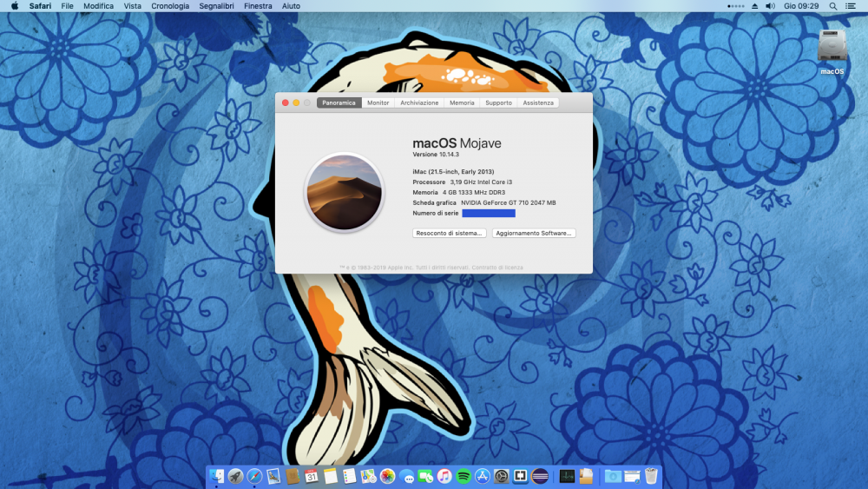The height and width of the screenshot is (489, 868).
Task: Open the Cronologia menu
Action: point(170,6)
